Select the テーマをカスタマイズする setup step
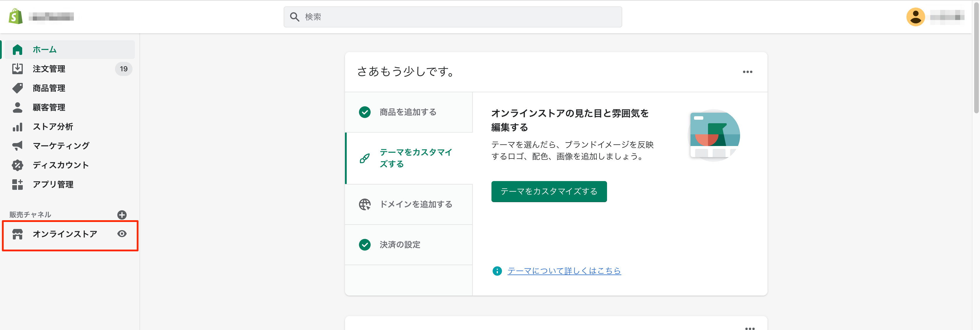Viewport: 980px width, 330px height. [409, 158]
